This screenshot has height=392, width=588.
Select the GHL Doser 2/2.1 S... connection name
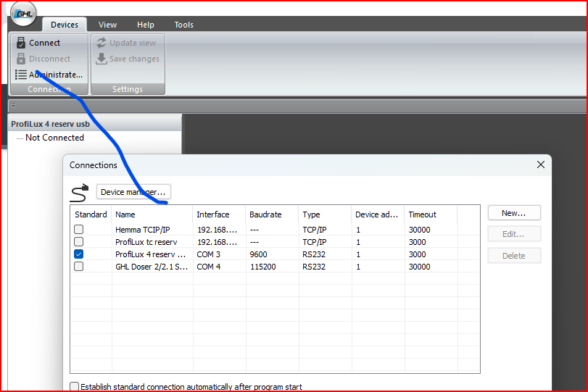click(152, 267)
